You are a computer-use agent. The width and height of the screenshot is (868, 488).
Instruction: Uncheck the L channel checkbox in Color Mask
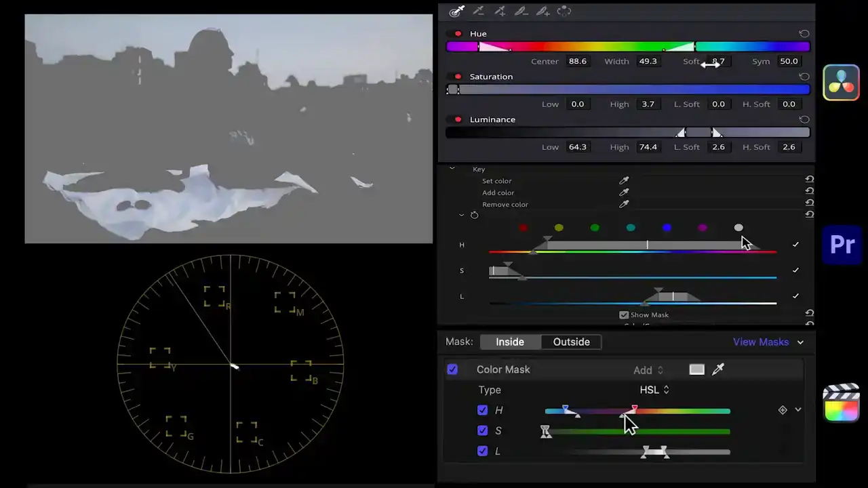482,451
